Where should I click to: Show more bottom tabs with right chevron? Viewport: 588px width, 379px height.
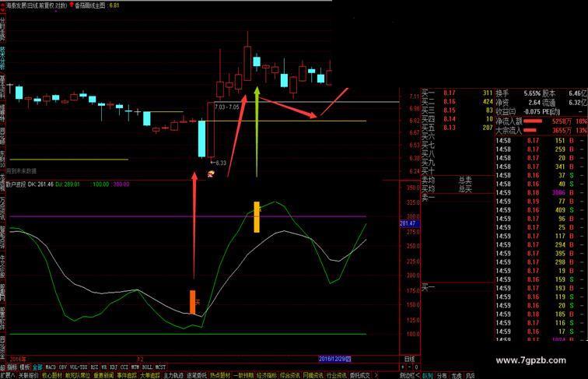tap(376, 375)
